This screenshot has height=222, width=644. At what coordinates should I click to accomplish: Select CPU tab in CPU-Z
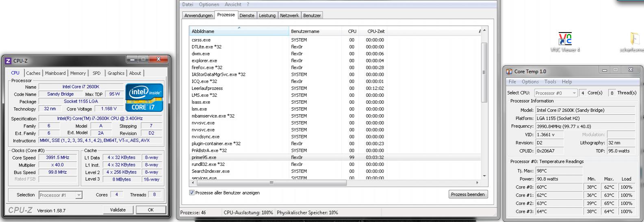pos(15,73)
